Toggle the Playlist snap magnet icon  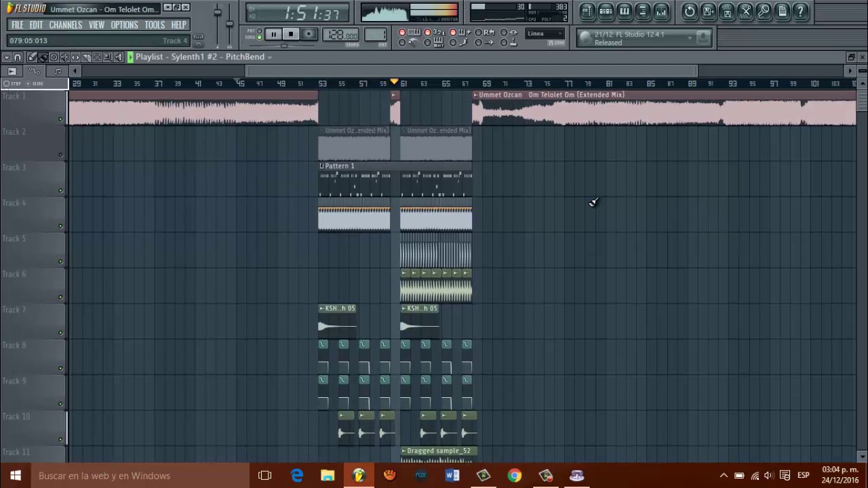pos(18,58)
